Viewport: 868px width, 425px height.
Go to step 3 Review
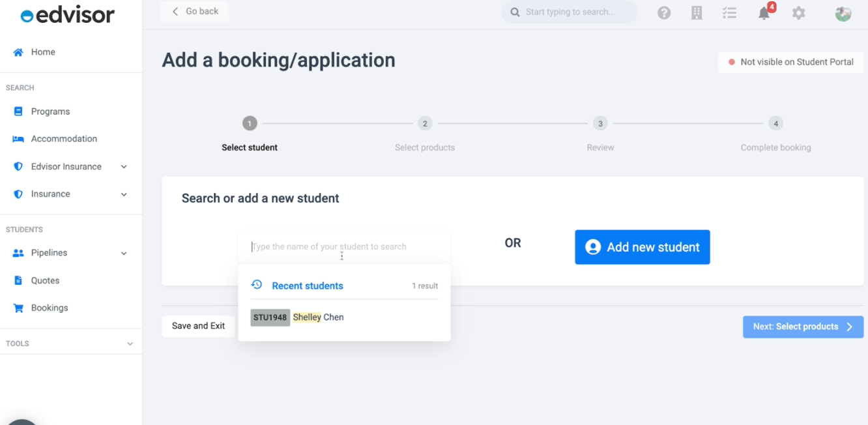click(600, 134)
